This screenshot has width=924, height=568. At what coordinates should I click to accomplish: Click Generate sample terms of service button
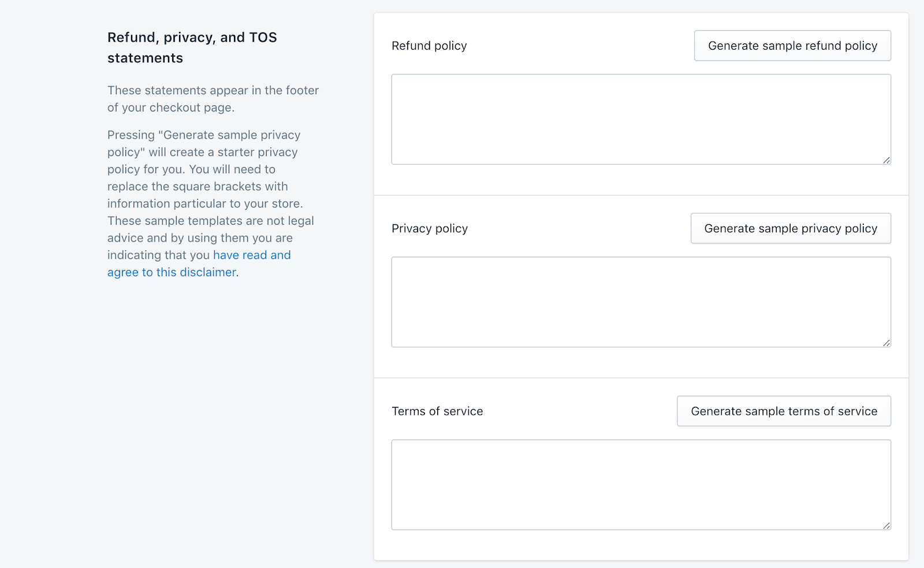pos(783,411)
